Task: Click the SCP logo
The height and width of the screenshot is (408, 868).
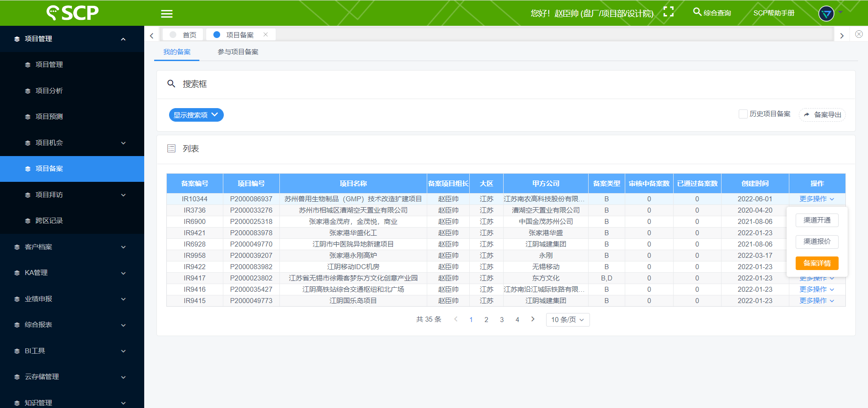Action: [x=72, y=13]
